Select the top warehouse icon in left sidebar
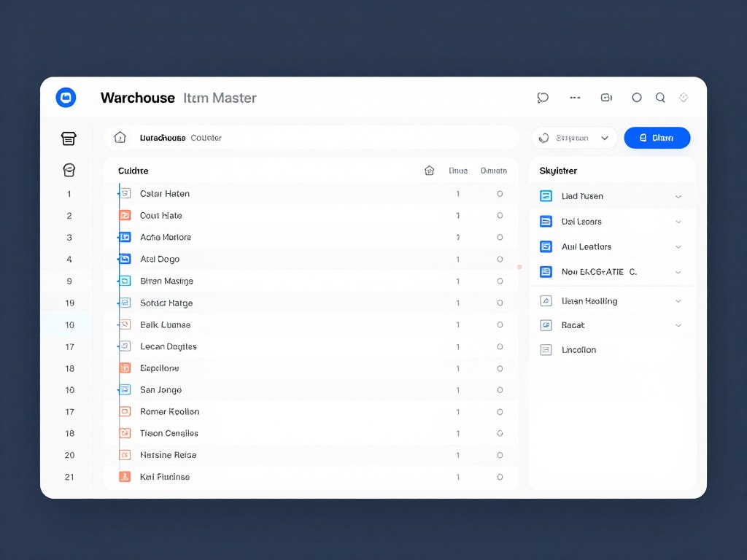This screenshot has height=560, width=747. tap(69, 138)
